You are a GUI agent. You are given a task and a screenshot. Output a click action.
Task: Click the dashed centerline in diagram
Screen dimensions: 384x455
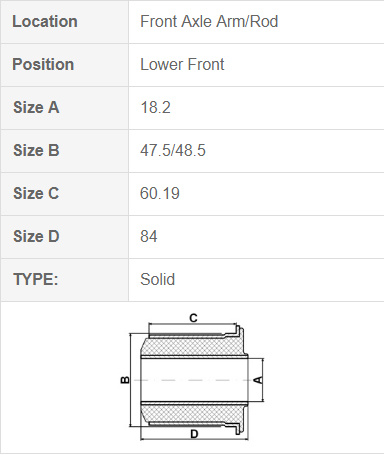(196, 380)
